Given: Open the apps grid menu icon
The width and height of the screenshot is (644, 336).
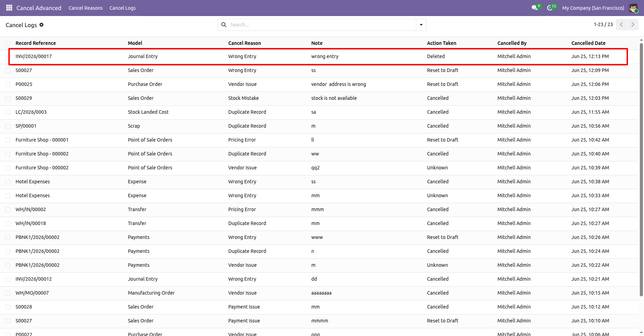Looking at the screenshot, I should pos(9,8).
